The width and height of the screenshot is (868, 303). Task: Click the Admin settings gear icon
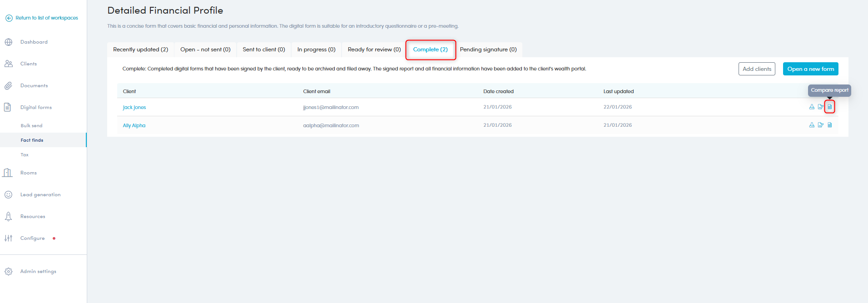(8, 272)
